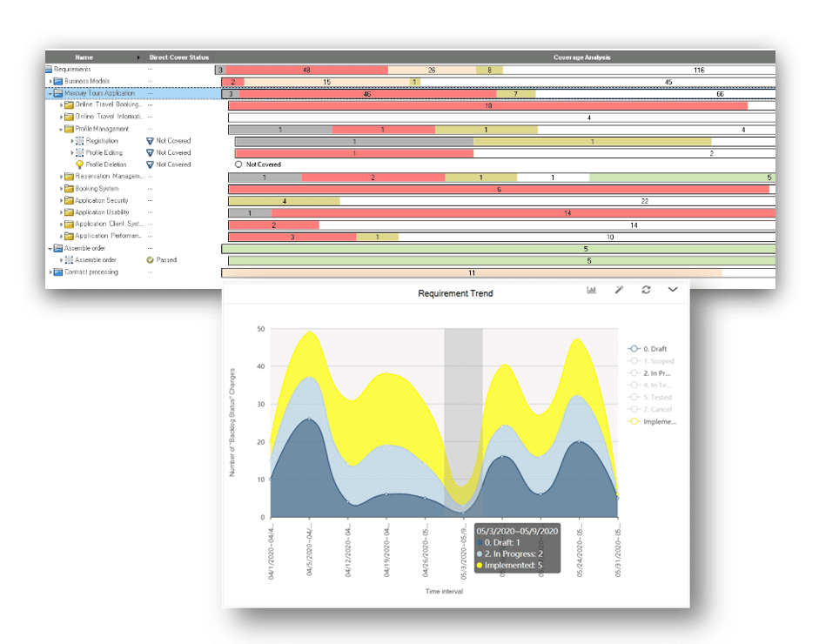Click the Contract processing icon
The width and height of the screenshot is (819, 644).
pyautogui.click(x=58, y=272)
